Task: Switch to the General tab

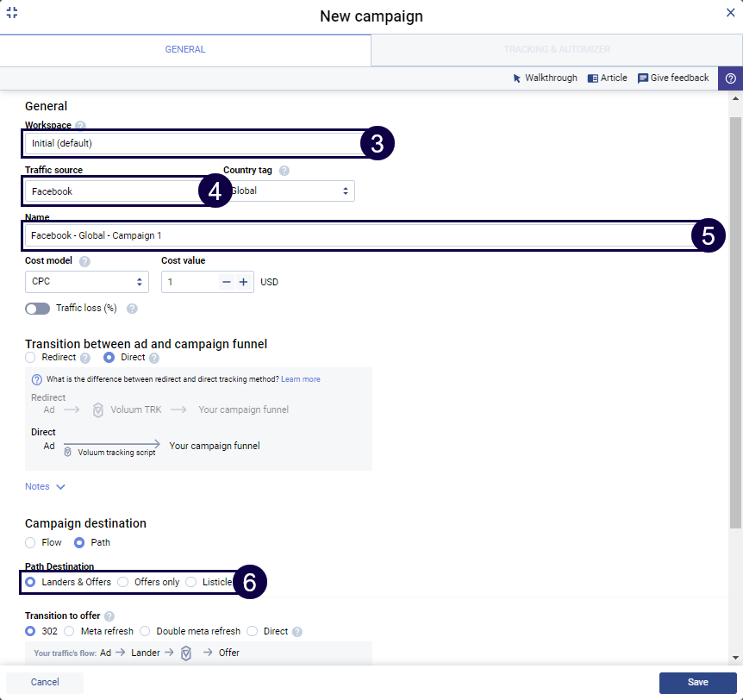Action: 185,50
